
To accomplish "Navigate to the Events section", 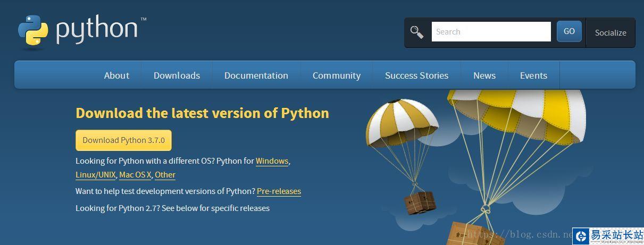I will tap(533, 75).
